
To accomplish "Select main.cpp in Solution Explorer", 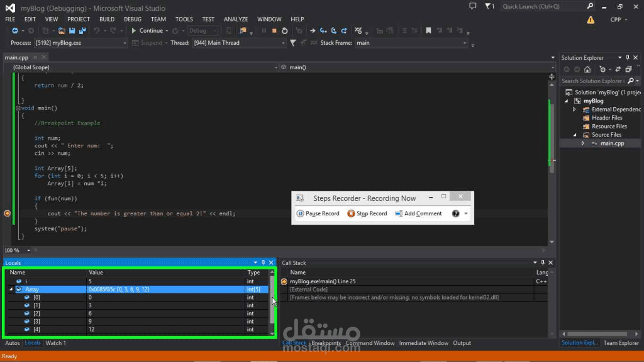I will click(612, 144).
